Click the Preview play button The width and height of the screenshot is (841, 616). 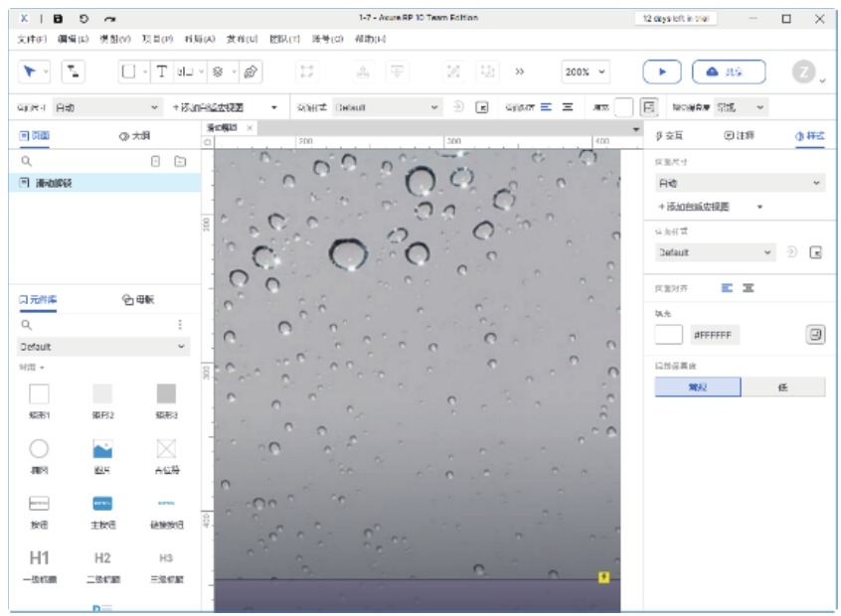click(661, 72)
